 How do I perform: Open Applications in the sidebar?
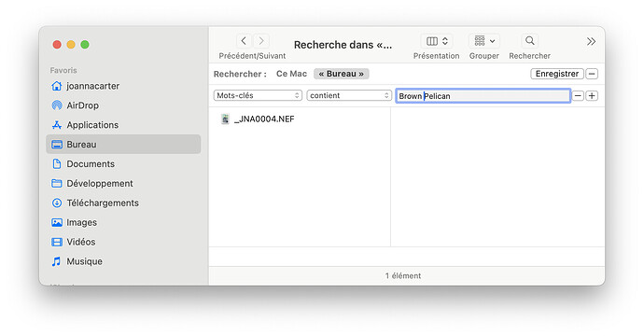click(x=123, y=125)
